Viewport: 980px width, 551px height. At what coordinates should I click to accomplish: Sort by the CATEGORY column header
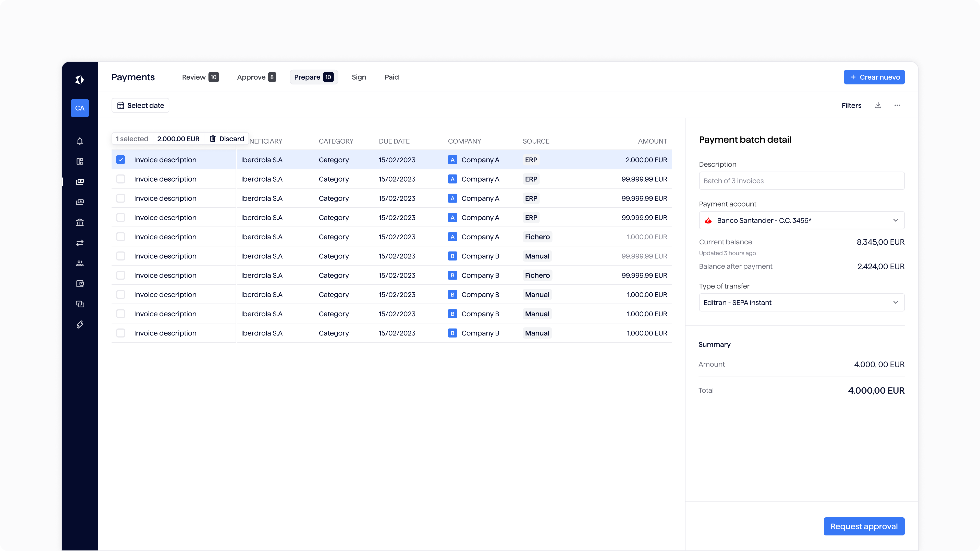[336, 141]
